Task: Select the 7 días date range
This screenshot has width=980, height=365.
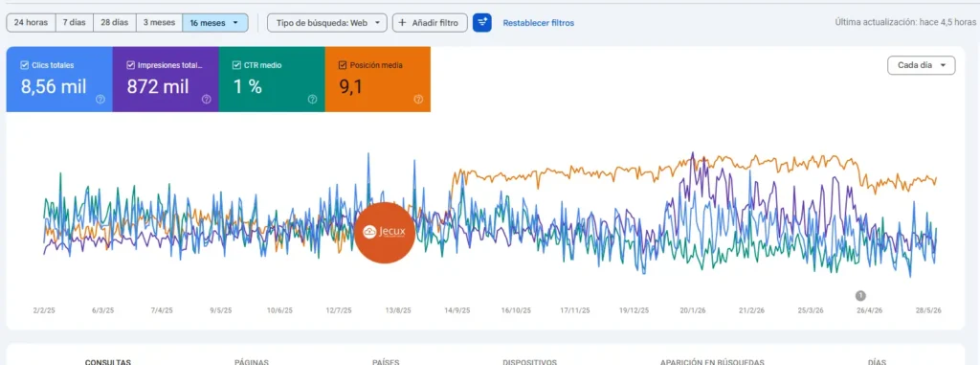Action: [75, 23]
